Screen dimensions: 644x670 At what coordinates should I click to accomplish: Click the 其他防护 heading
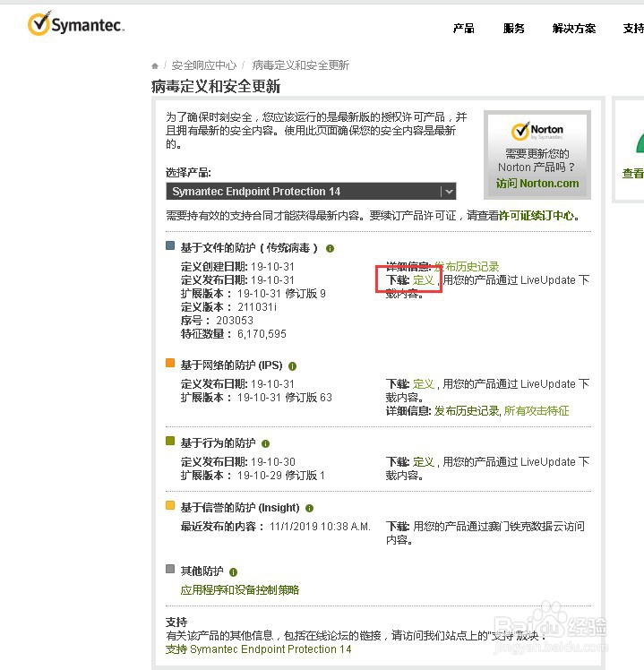coord(202,571)
